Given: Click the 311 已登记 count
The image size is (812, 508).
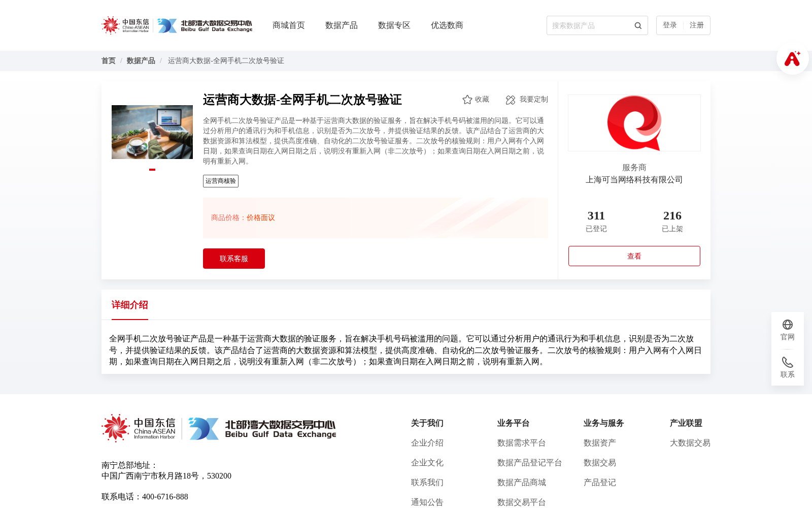Looking at the screenshot, I should pos(596,221).
